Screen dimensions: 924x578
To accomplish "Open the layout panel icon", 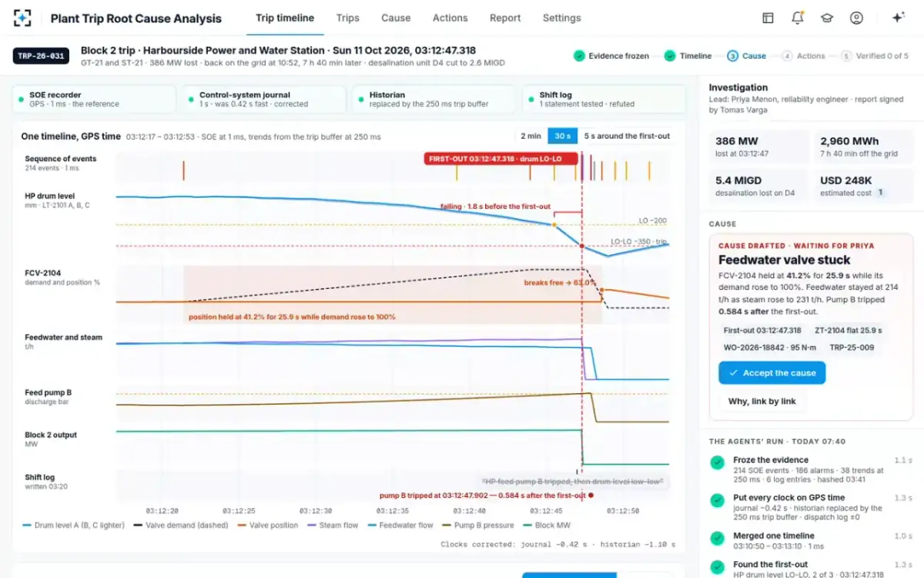I will 768,18.
